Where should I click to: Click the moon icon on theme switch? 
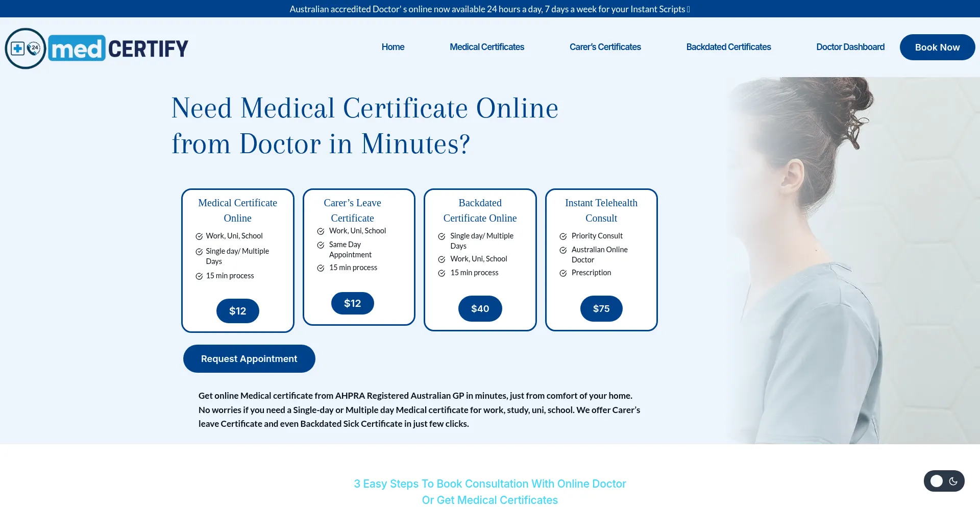[953, 481]
